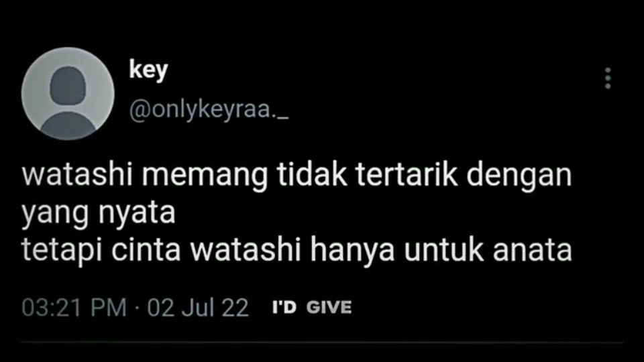Image resolution: width=644 pixels, height=362 pixels.
Task: Select the word "cinta" in last line
Action: 146,250
